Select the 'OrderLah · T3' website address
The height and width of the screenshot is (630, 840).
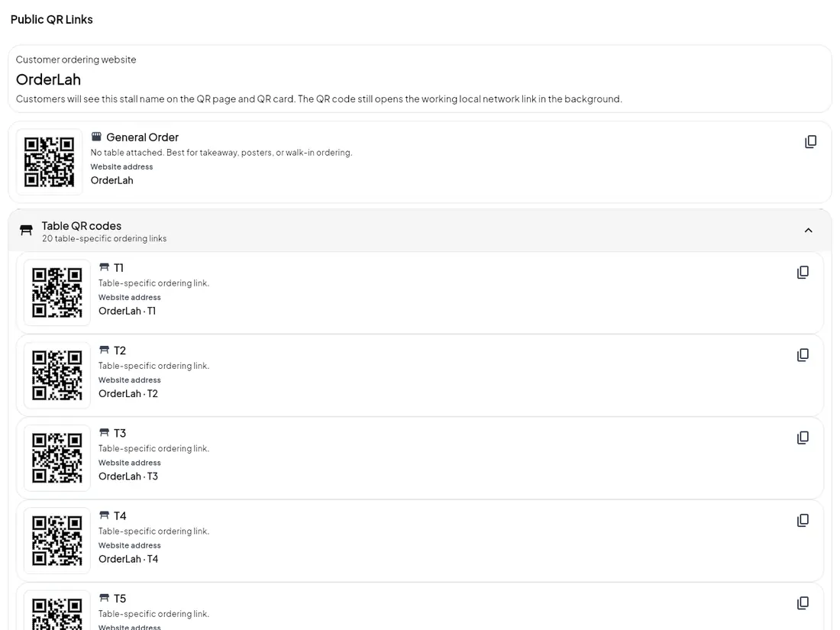click(x=128, y=477)
